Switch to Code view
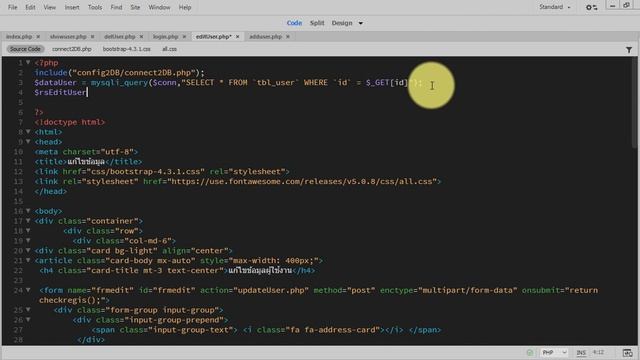 pyautogui.click(x=294, y=23)
